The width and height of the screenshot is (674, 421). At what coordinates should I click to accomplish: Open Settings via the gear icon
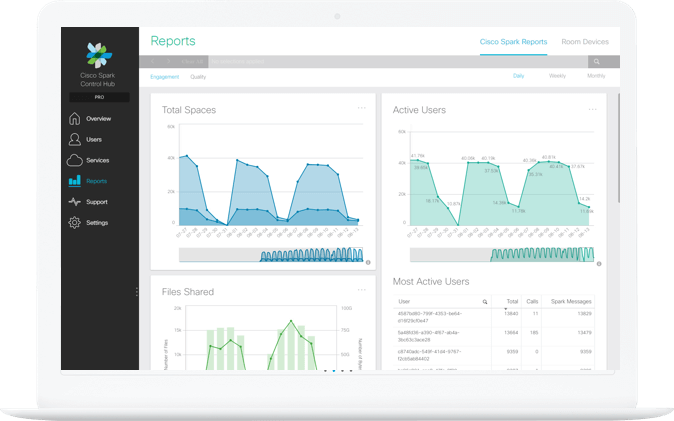click(x=75, y=223)
